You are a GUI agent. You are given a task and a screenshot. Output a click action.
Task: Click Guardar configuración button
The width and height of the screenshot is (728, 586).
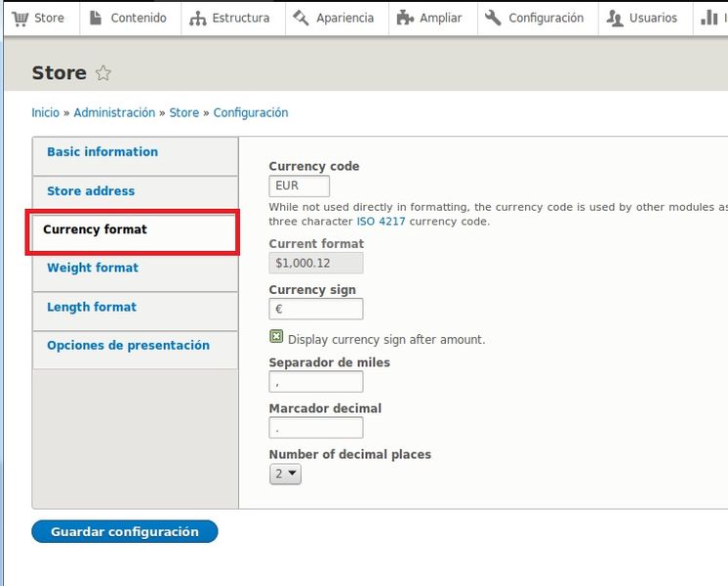125,531
